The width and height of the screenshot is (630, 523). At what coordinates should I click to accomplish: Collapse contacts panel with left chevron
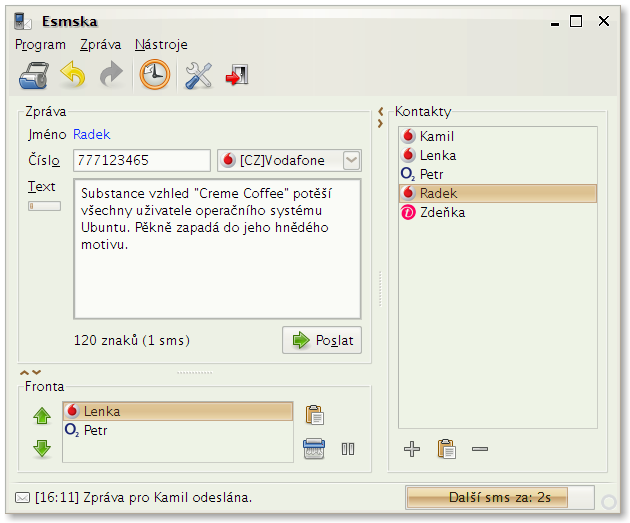click(380, 111)
